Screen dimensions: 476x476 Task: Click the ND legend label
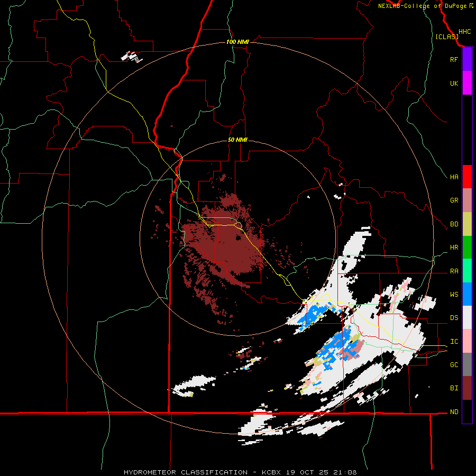point(454,412)
